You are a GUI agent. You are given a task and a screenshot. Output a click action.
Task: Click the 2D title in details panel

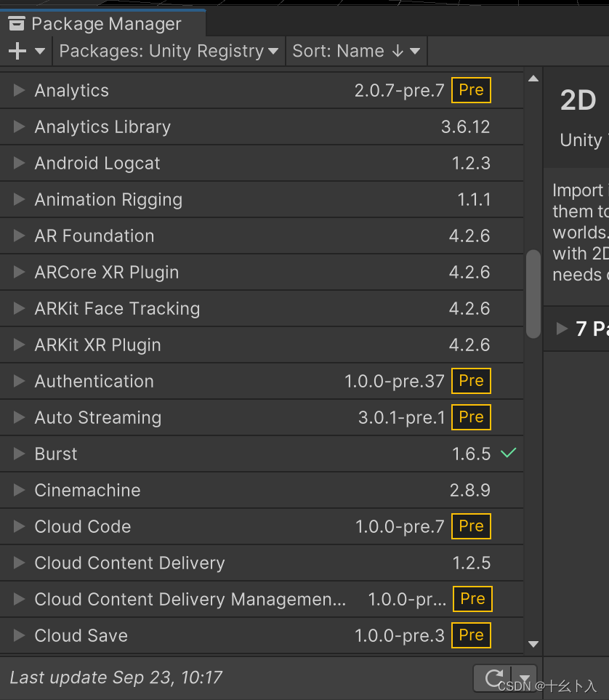578,100
